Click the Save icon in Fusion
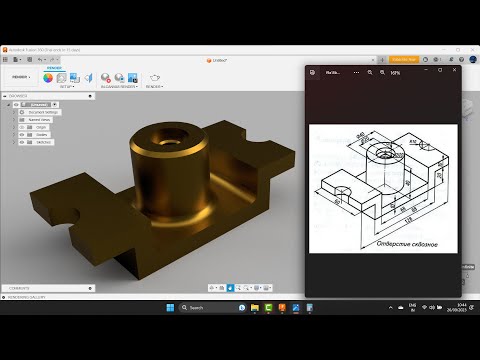 pyautogui.click(x=29, y=60)
